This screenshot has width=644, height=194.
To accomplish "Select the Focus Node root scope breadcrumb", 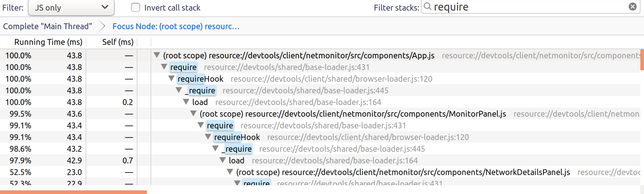I will (176, 26).
